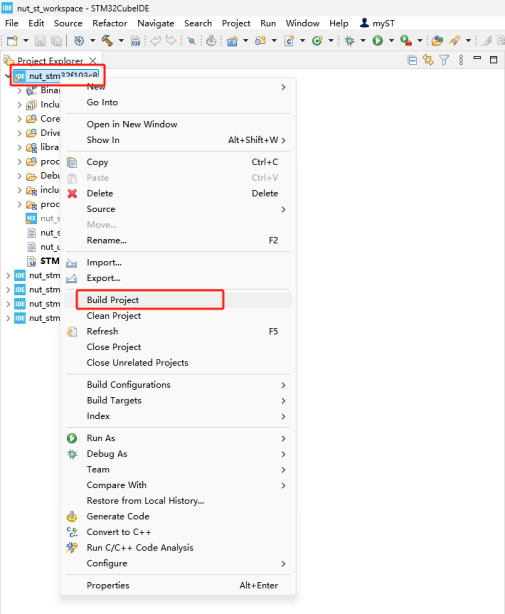Open the Help menu
The height and width of the screenshot is (614, 505).
pos(339,23)
